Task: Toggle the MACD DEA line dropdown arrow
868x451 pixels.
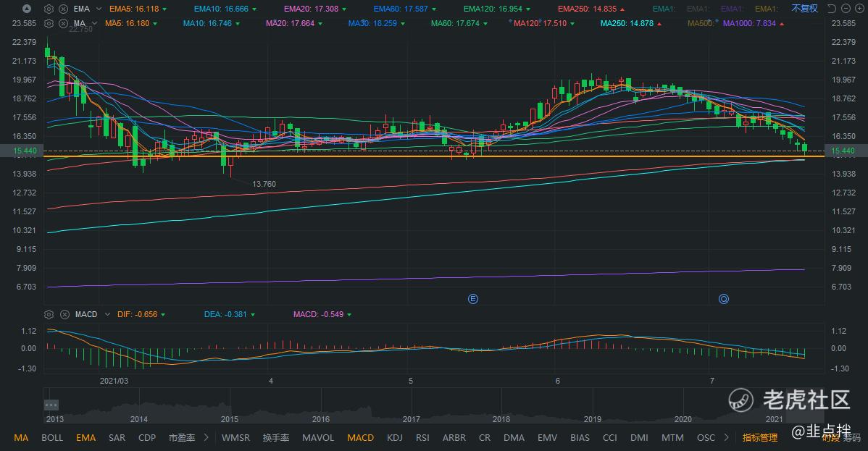Action: click(252, 314)
